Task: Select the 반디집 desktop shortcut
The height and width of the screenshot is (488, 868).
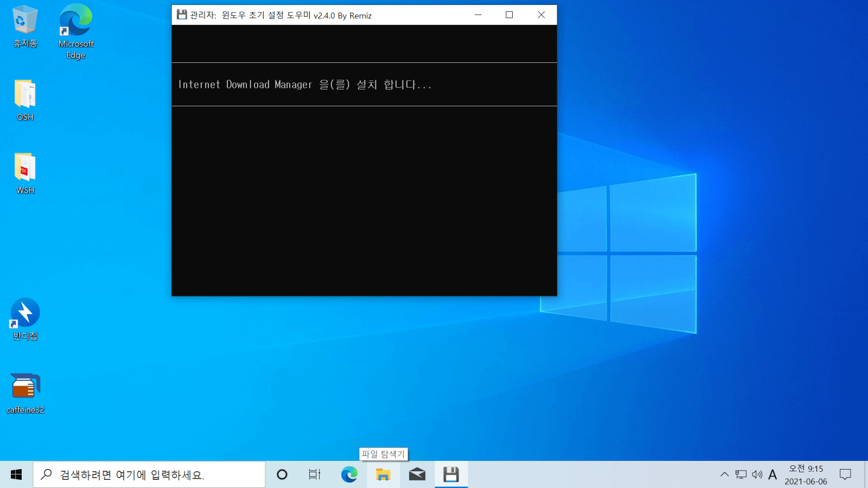Action: pyautogui.click(x=25, y=319)
